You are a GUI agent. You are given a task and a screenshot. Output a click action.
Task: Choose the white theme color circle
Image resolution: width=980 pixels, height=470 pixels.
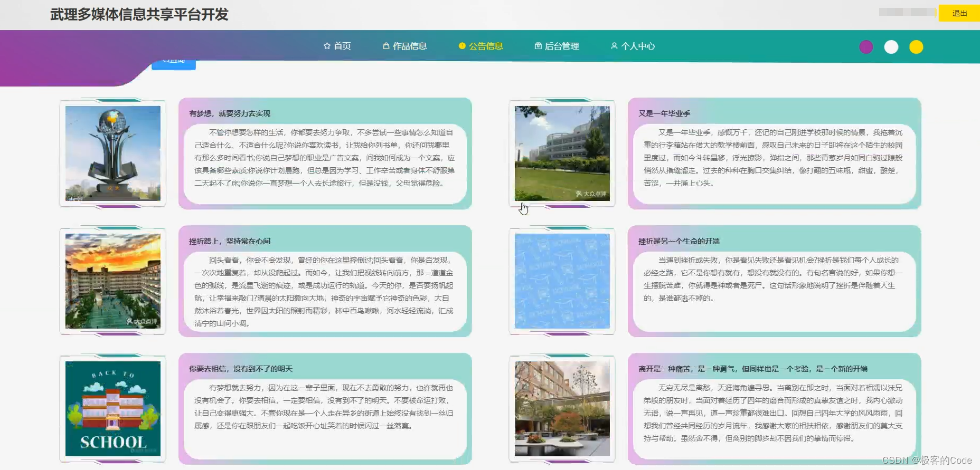[891, 47]
